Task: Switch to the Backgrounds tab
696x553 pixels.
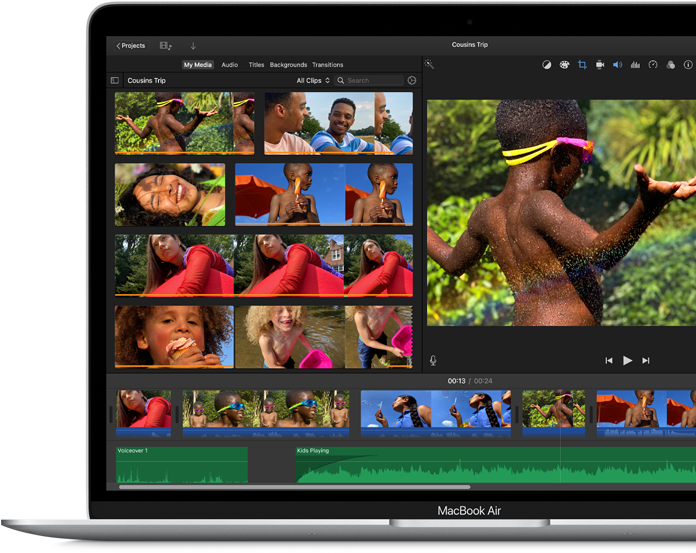Action: point(288,65)
